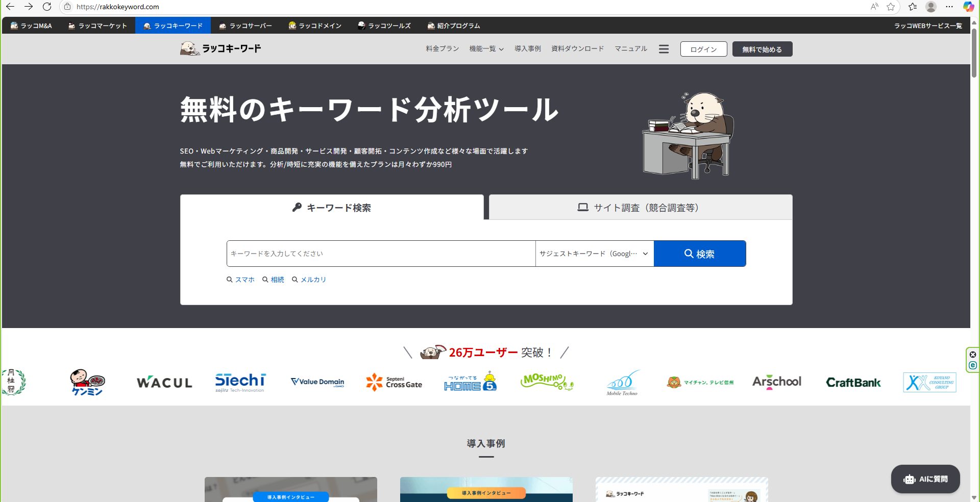The height and width of the screenshot is (502, 980).
Task: Open the hamburger menu icon in site header
Action: [664, 49]
